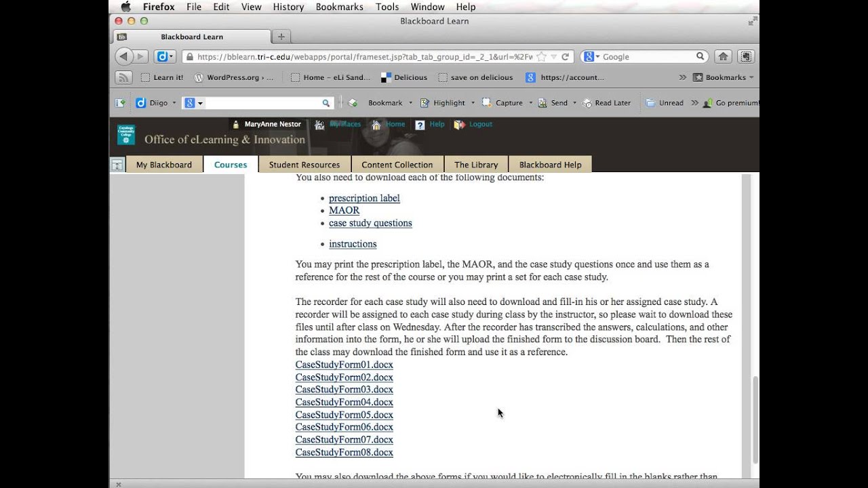Viewport: 868px width, 488px height.
Task: Open the Home - eLi Sand bookmark
Action: (x=330, y=77)
